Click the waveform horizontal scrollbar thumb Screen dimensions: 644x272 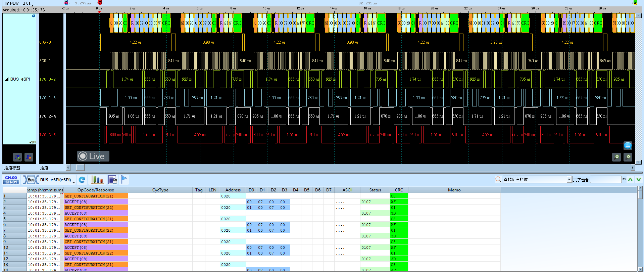pos(81,168)
